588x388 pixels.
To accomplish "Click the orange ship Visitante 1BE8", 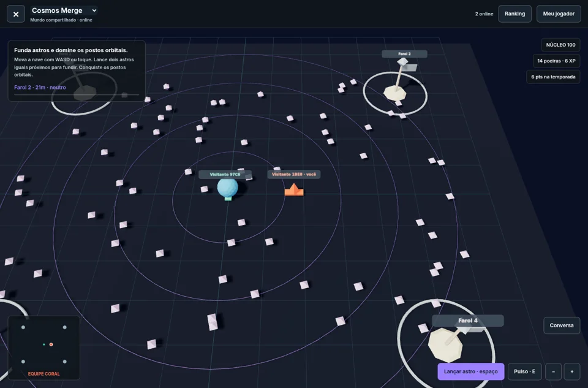I will (294, 190).
